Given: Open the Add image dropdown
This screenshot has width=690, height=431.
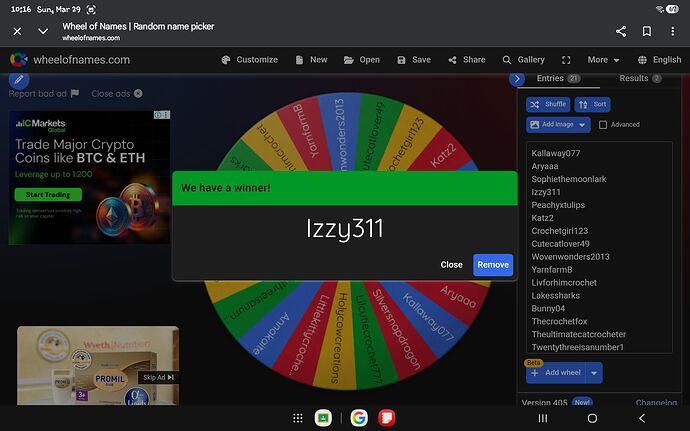Looking at the screenshot, I should (558, 125).
